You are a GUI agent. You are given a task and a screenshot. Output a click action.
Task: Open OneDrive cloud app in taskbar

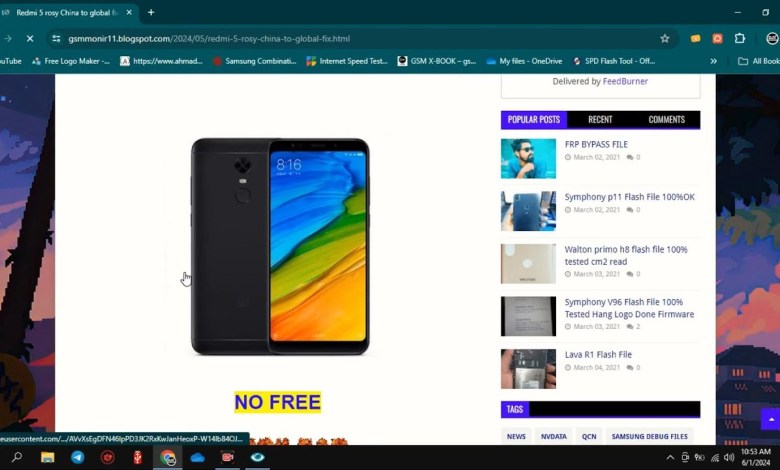[x=197, y=457]
